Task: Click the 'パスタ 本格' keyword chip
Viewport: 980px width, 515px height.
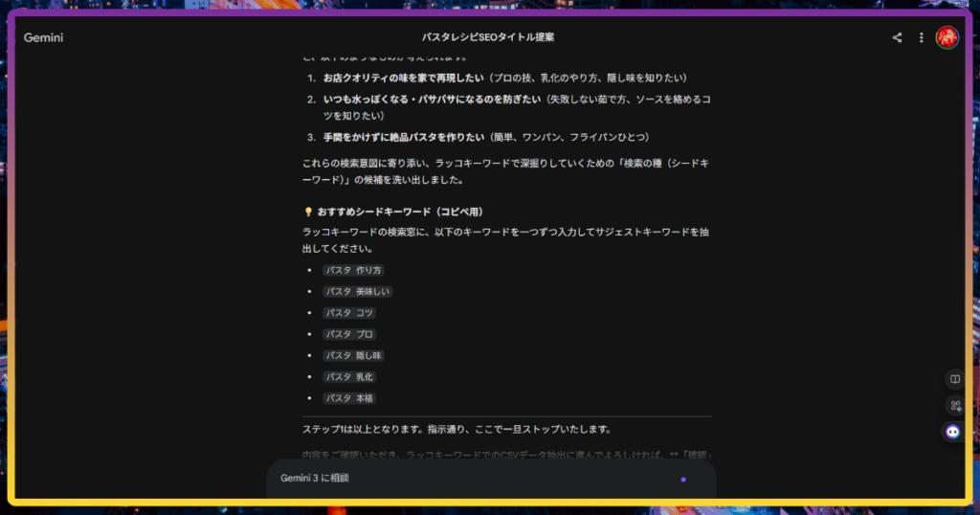Action: [x=349, y=398]
